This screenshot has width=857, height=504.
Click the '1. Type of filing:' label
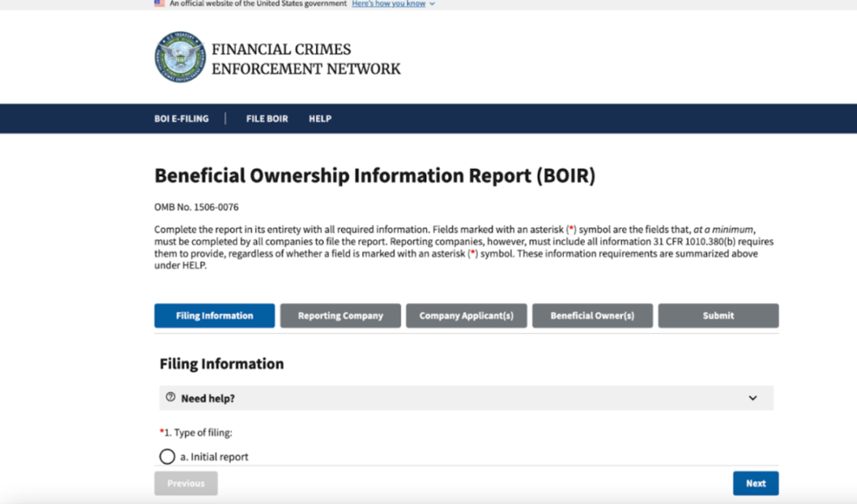(x=196, y=432)
